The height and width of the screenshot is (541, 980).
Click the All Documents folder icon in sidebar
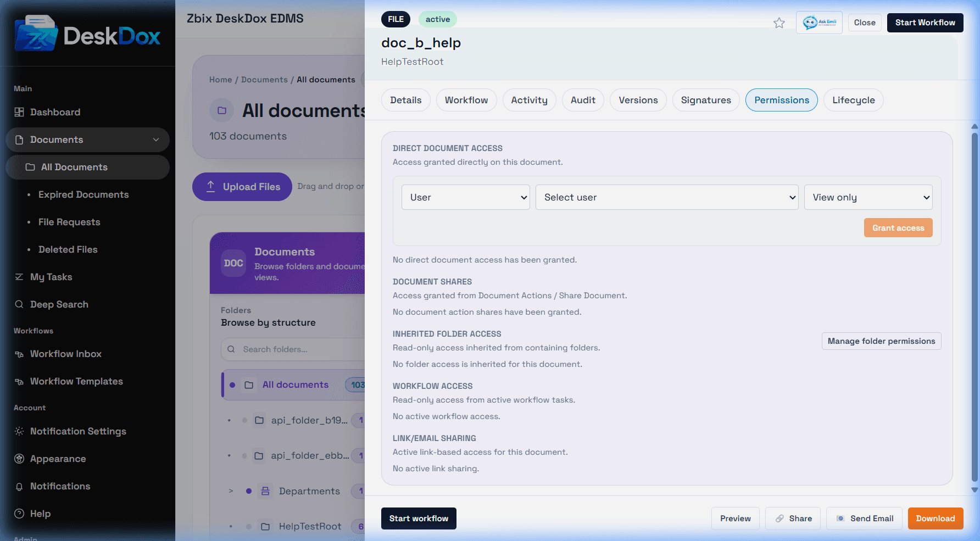pyautogui.click(x=30, y=167)
